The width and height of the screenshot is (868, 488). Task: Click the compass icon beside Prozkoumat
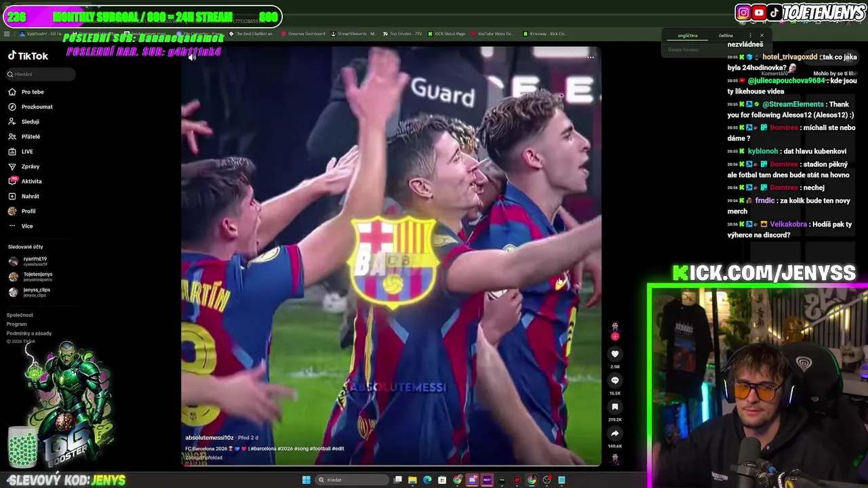tap(12, 106)
